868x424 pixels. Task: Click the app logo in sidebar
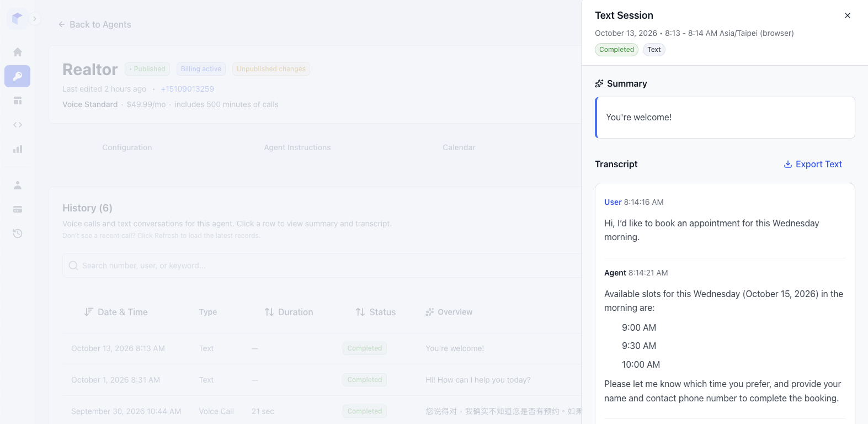pyautogui.click(x=17, y=19)
